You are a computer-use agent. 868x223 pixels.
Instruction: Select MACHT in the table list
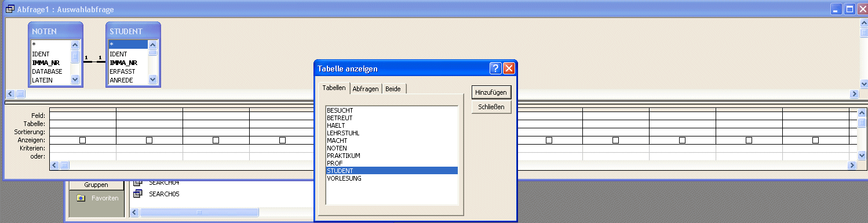(392, 141)
